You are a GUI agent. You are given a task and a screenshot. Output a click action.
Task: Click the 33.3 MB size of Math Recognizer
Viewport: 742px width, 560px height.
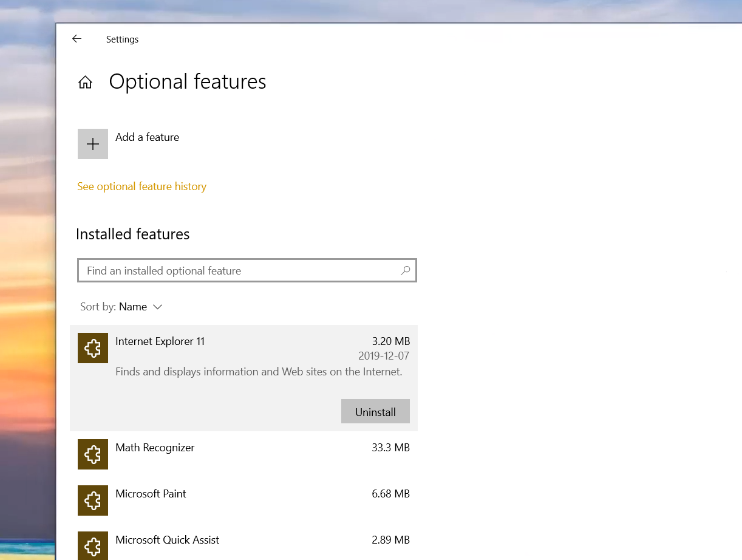[390, 448]
